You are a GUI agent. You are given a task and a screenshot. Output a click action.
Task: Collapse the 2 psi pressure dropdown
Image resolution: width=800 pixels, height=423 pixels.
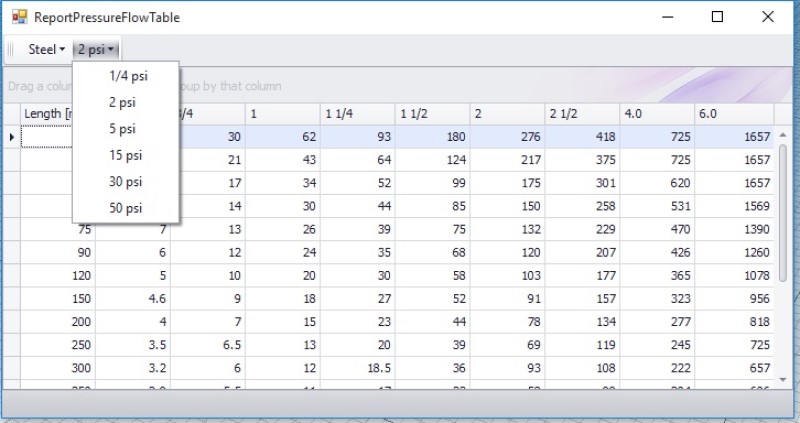tap(97, 49)
